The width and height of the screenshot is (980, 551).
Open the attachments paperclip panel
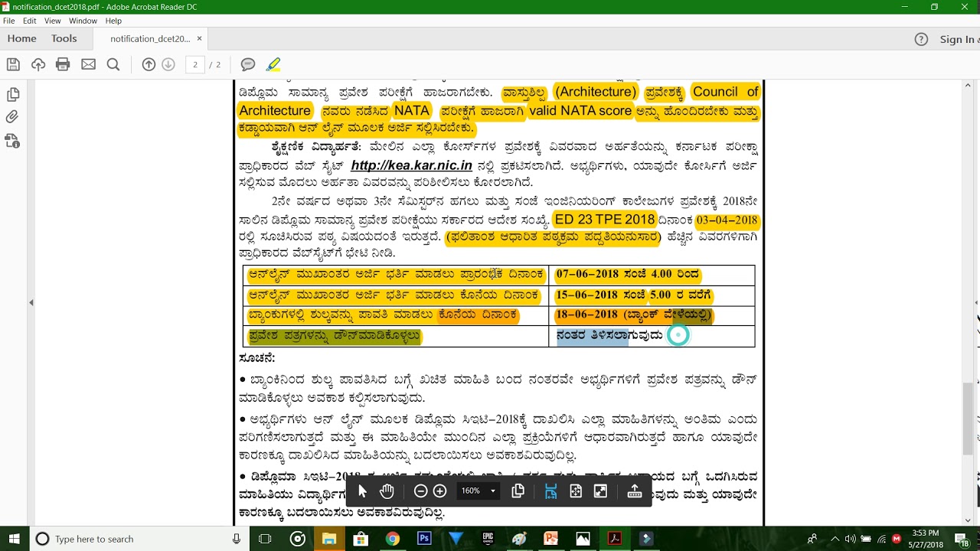tap(12, 117)
